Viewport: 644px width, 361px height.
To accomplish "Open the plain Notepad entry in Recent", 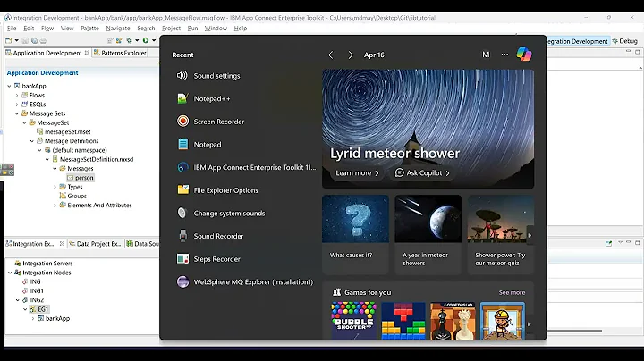I will tap(199, 145).
